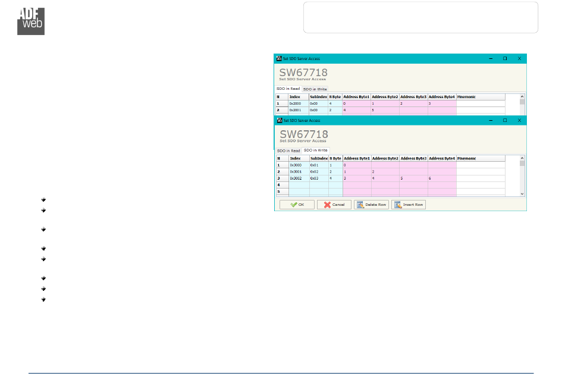Viewport: 565px width, 392px height.
Task: Click N Byte cell of the 0x3000 row
Action: pos(335,165)
